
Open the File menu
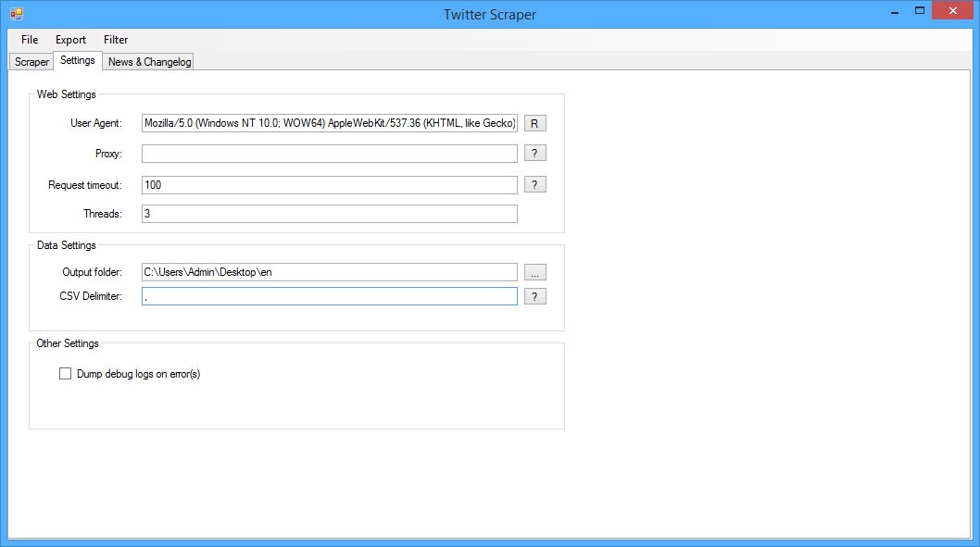30,40
